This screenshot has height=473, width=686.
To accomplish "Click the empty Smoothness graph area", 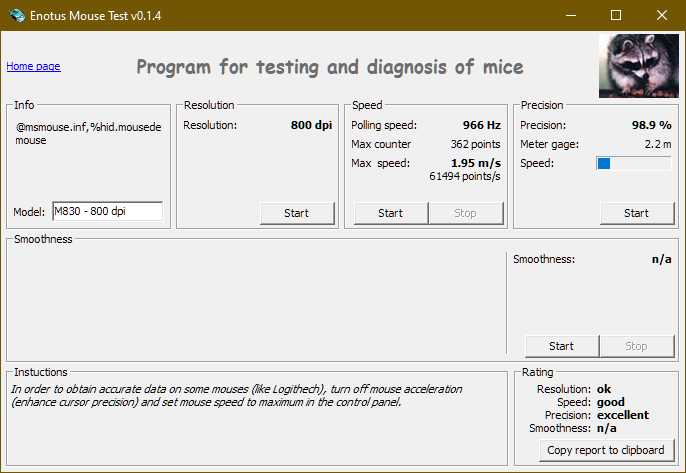I will pos(256,302).
